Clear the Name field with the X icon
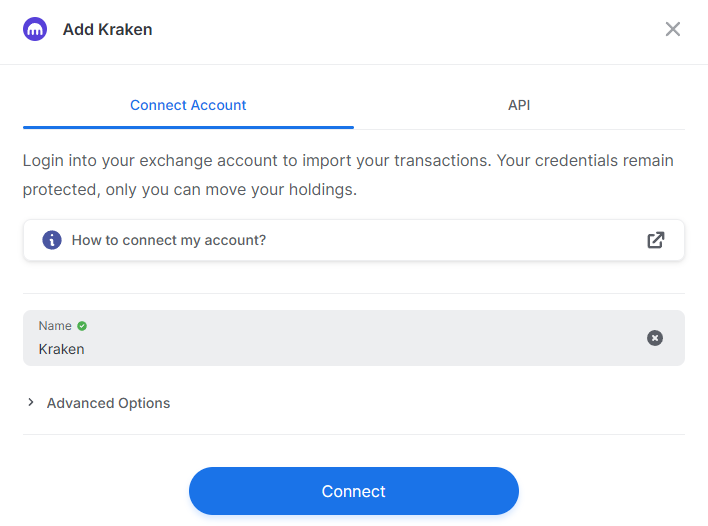708x526 pixels. [655, 338]
